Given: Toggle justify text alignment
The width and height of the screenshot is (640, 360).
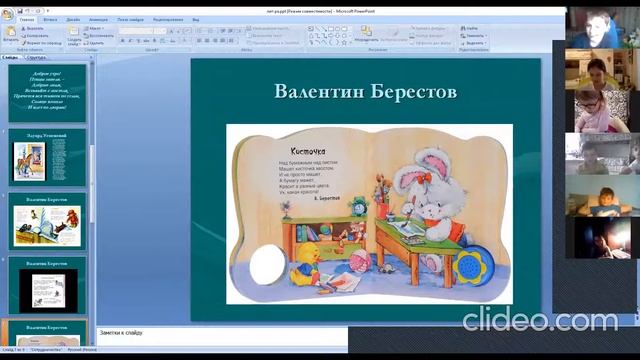Looking at the screenshot, I should click(223, 41).
